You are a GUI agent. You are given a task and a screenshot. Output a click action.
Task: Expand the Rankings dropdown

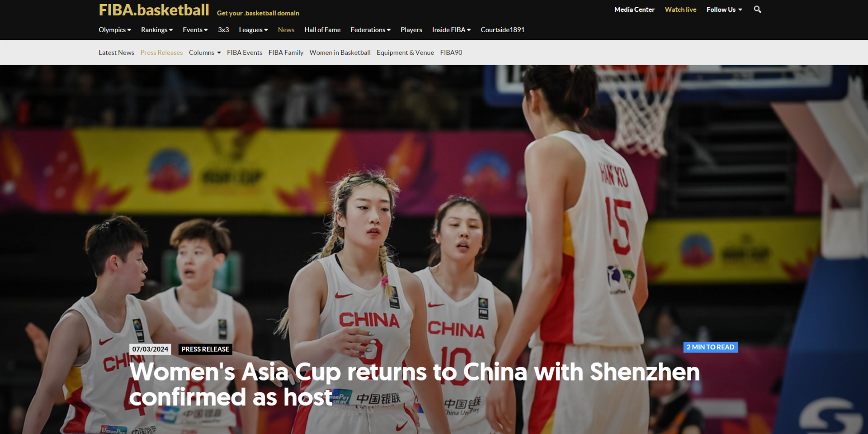pyautogui.click(x=157, y=30)
